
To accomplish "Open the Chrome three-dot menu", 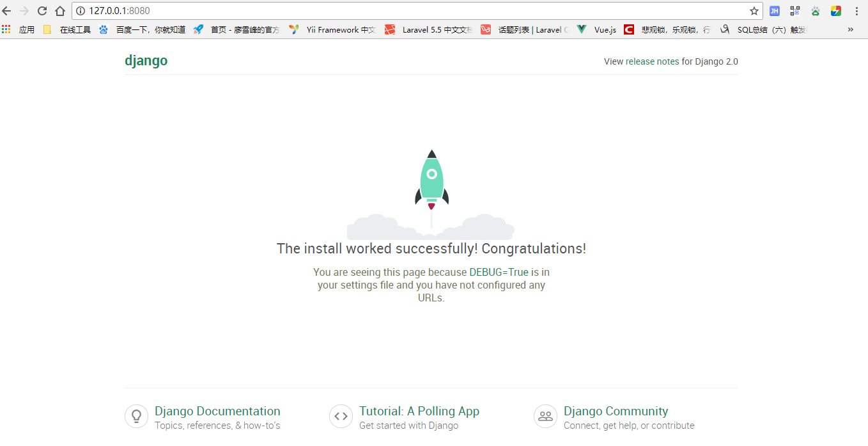I will (856, 11).
